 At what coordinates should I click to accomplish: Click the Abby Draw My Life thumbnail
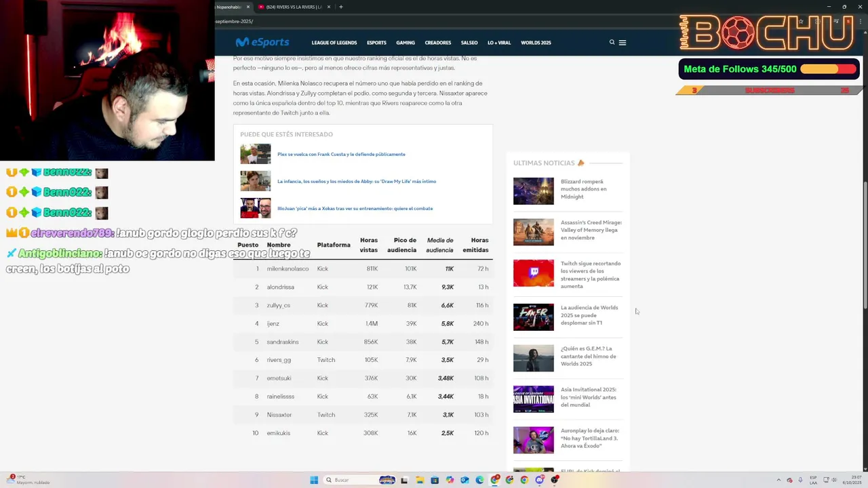(255, 181)
